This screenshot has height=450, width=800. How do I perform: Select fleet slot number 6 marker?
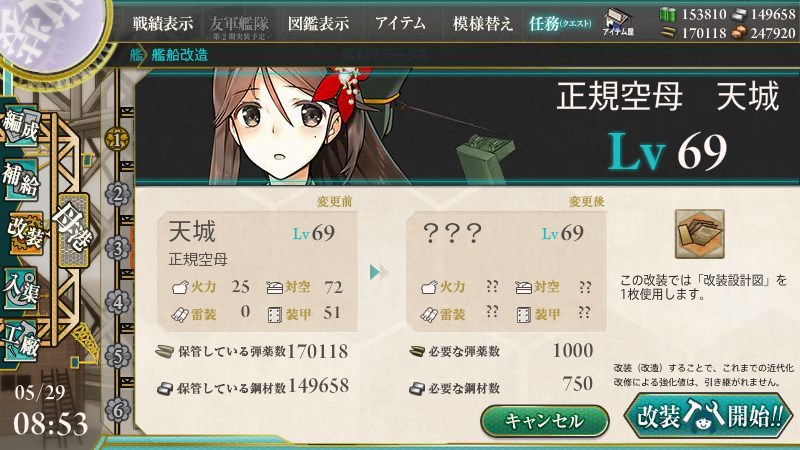pyautogui.click(x=117, y=410)
